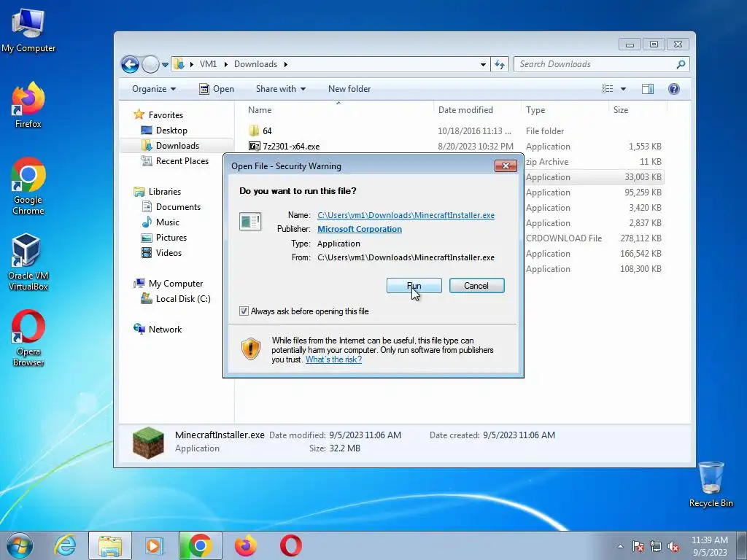The width and height of the screenshot is (747, 560).
Task: Select Pictures library
Action: coord(164,237)
